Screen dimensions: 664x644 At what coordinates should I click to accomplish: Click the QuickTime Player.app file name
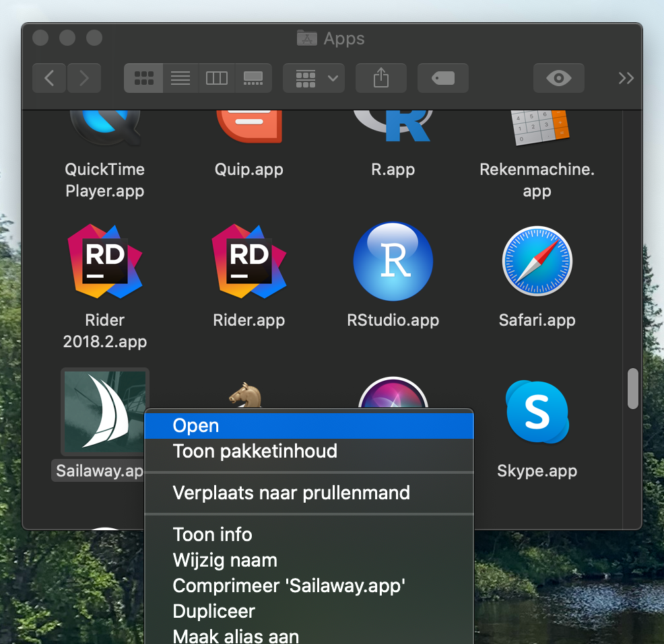point(105,180)
